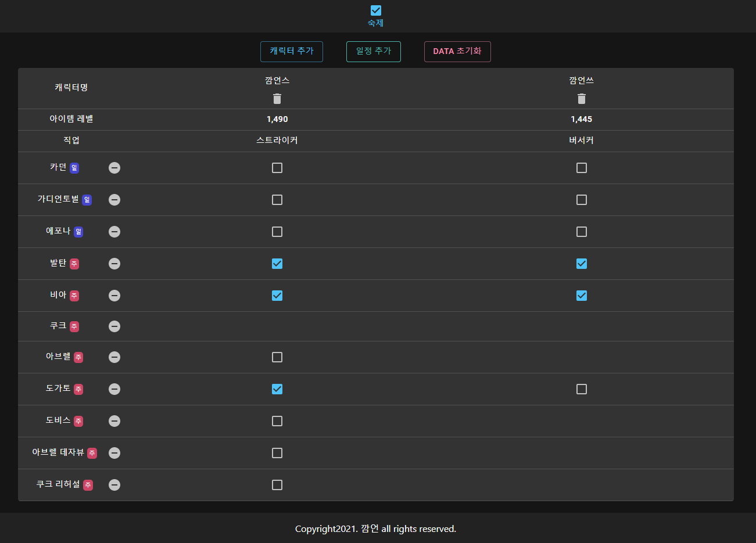
Task: Check 도가토 for 깜언쓰
Action: click(x=582, y=389)
